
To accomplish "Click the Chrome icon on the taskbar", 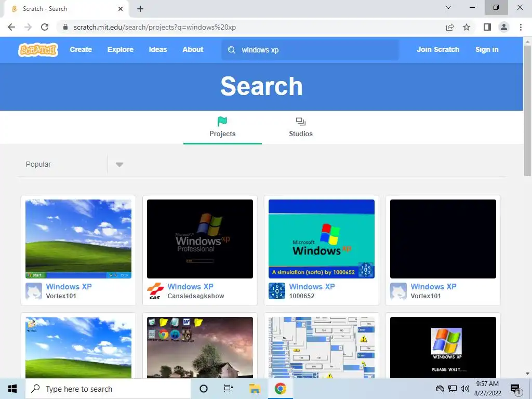I will click(x=280, y=389).
